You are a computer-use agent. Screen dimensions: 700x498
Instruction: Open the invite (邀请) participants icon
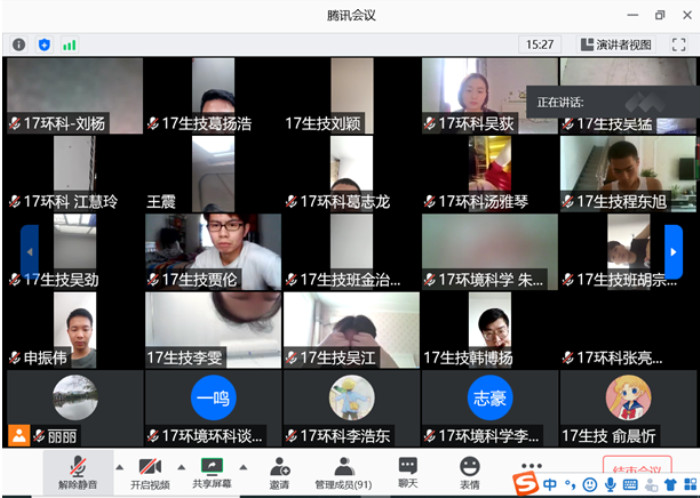coord(279,471)
